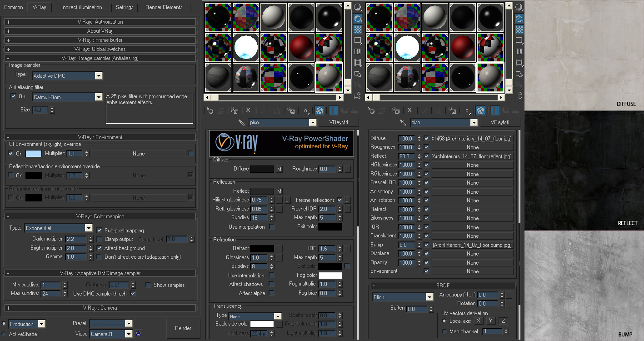
Task: Open Material Editor Options icon beside PowerShader editor slots
Action: coord(358,74)
